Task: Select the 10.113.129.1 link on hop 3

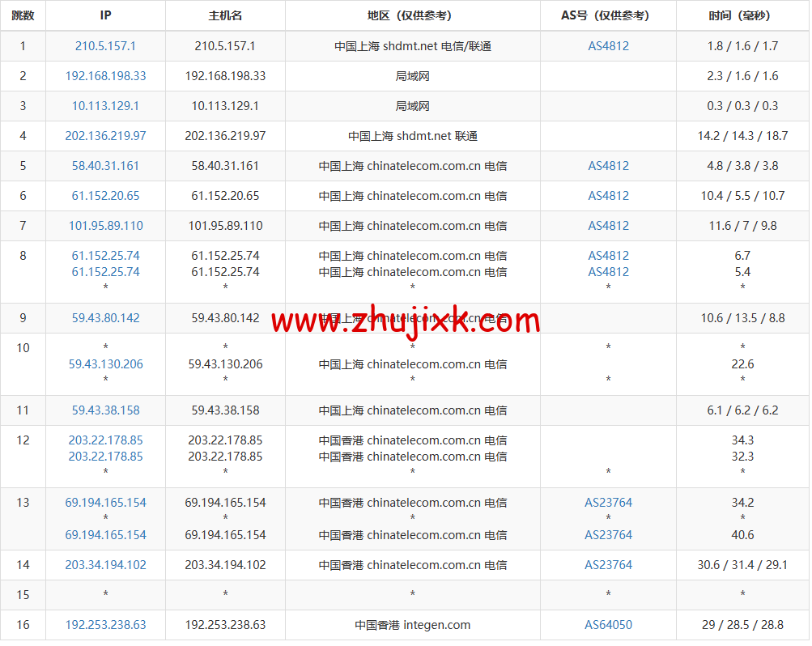Action: [104, 106]
